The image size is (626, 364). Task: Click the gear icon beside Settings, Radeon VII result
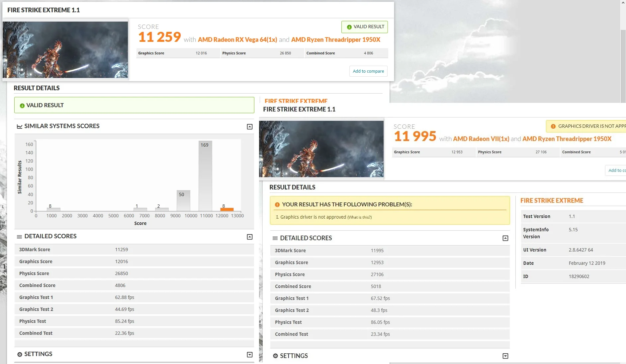[x=275, y=356]
